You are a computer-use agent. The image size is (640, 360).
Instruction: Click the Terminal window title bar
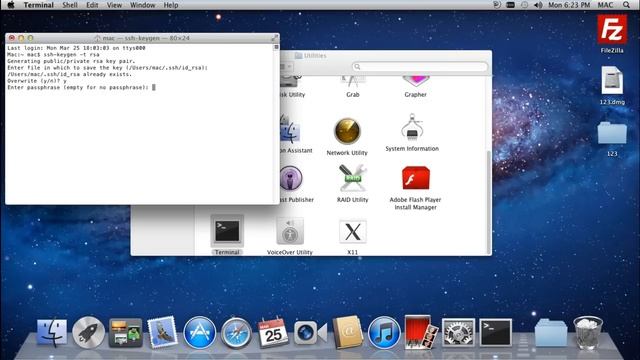pos(142,38)
